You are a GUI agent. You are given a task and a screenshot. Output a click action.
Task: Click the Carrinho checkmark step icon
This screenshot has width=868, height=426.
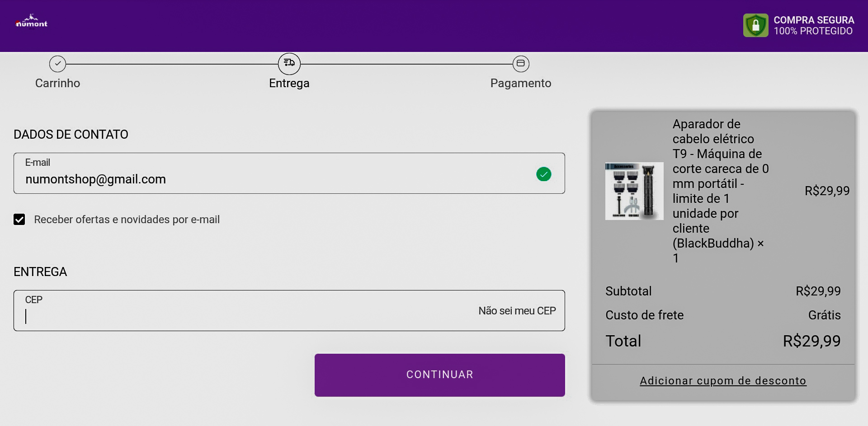point(57,64)
